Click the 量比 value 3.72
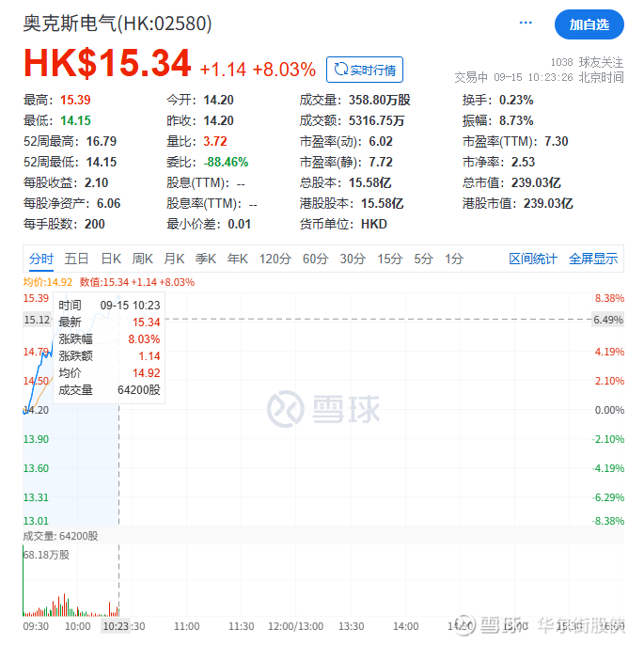This screenshot has height=645, width=644. (x=214, y=141)
